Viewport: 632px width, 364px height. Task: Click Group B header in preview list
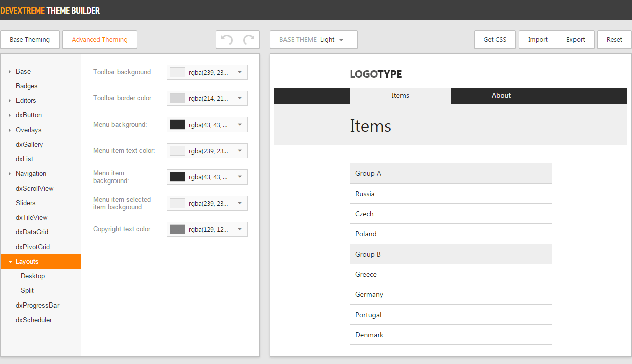pyautogui.click(x=451, y=254)
